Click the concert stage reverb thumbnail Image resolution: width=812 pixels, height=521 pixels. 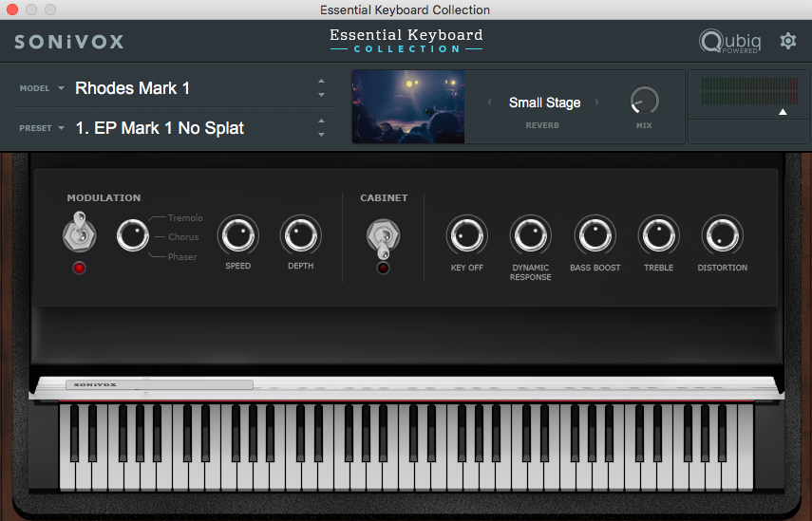coord(408,105)
